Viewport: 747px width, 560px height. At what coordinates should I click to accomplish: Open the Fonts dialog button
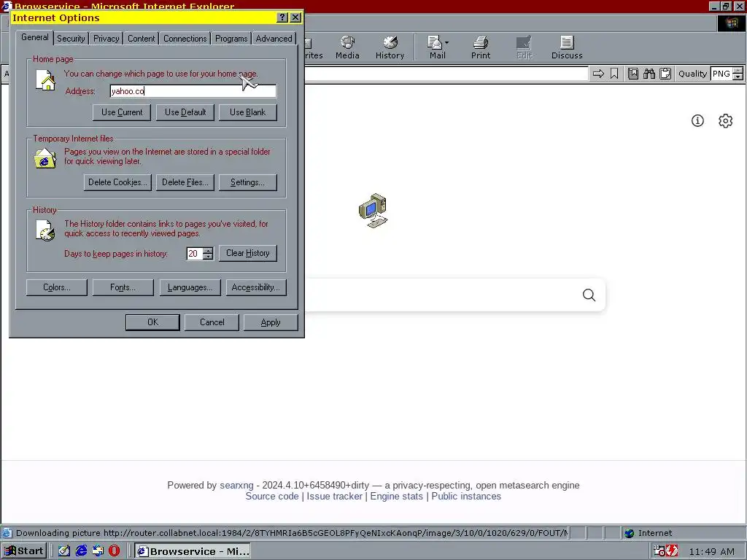(x=123, y=287)
